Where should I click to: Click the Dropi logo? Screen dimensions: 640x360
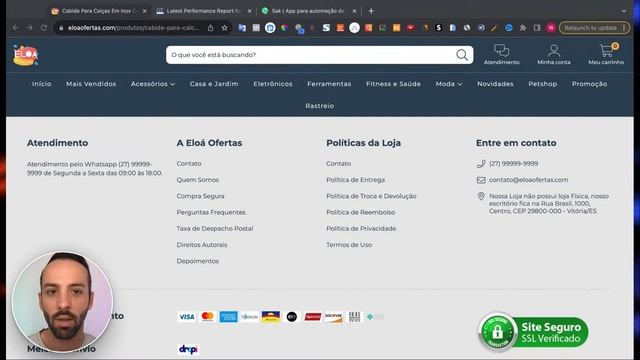coord(188,349)
